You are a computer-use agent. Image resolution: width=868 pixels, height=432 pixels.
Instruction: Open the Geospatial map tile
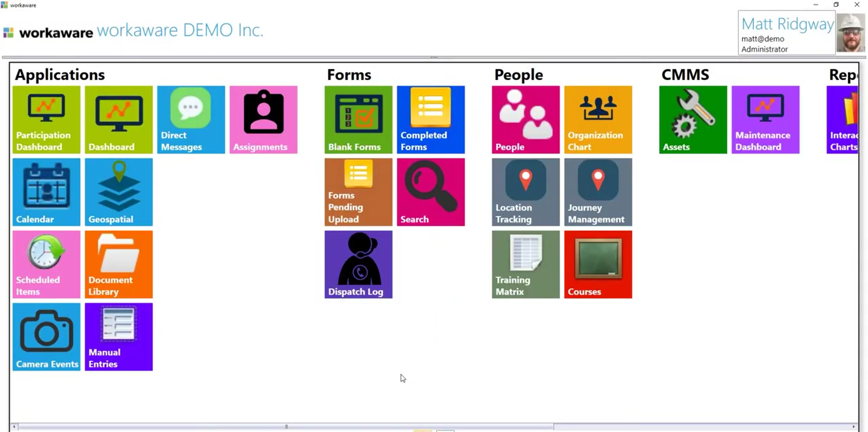[119, 192]
